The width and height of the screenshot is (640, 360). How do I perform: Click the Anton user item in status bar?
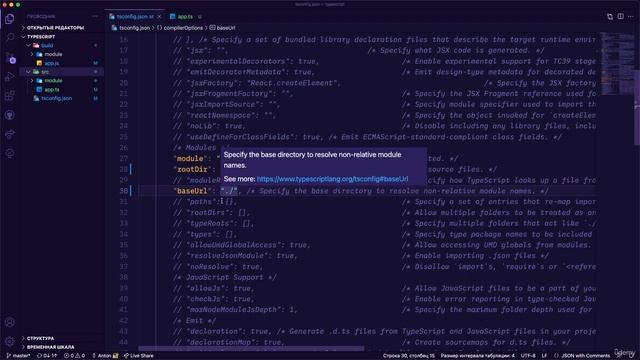(105, 356)
